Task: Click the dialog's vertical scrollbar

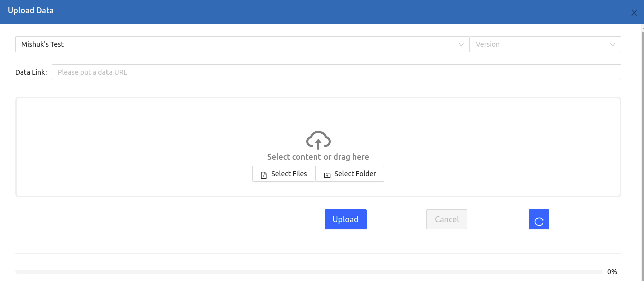Action: [642, 151]
